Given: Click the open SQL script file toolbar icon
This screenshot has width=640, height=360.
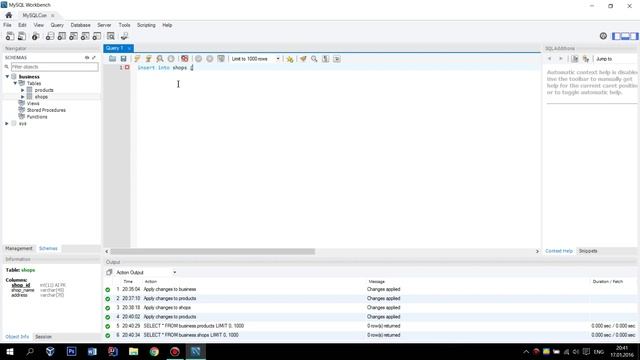Looking at the screenshot, I should click(x=22, y=36).
